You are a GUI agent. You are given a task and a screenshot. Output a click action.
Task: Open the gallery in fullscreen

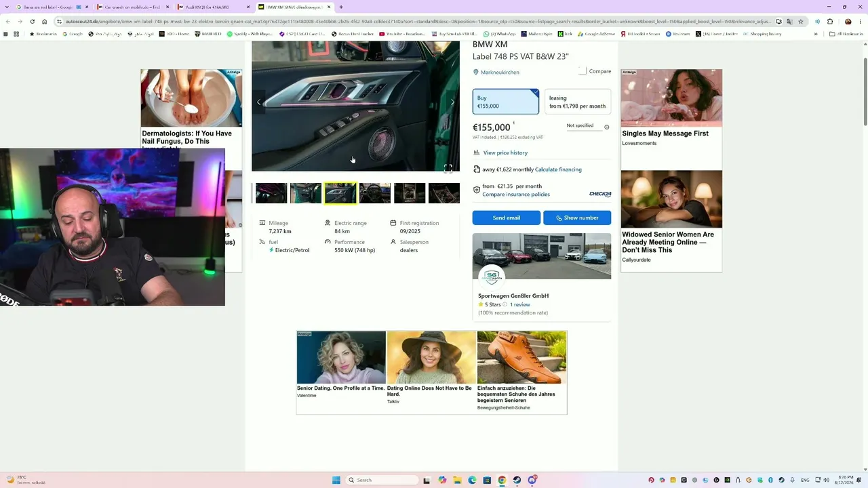(x=448, y=168)
